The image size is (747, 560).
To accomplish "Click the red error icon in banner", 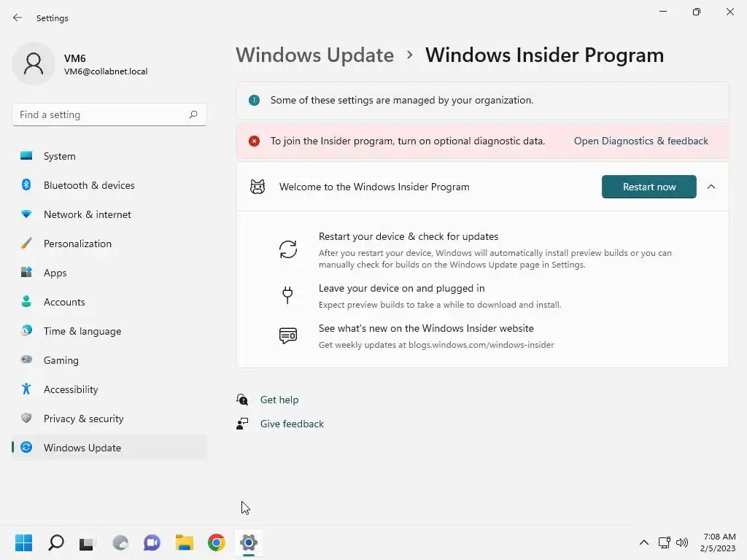I will coord(254,141).
